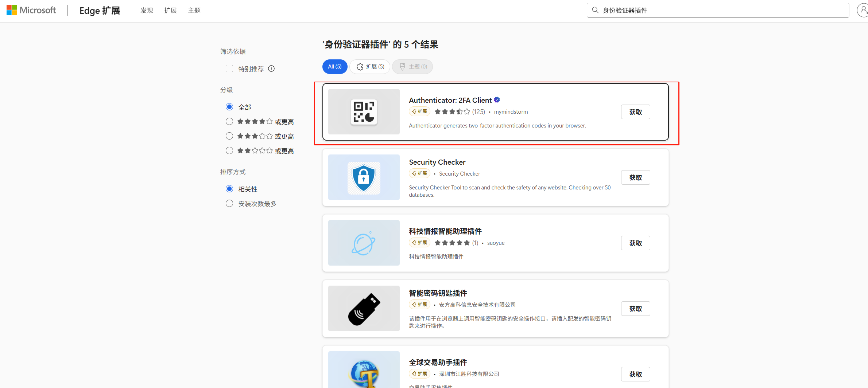Open the Security Checker title link

437,162
